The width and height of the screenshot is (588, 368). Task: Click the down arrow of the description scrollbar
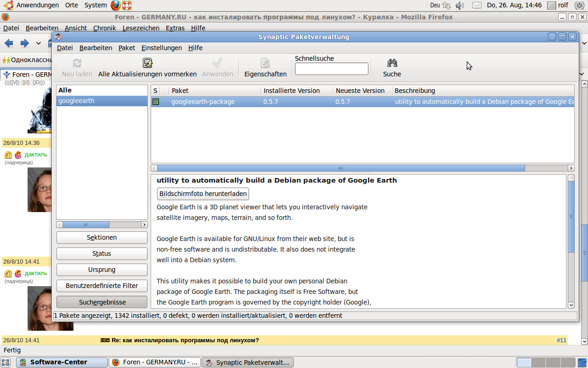point(571,305)
